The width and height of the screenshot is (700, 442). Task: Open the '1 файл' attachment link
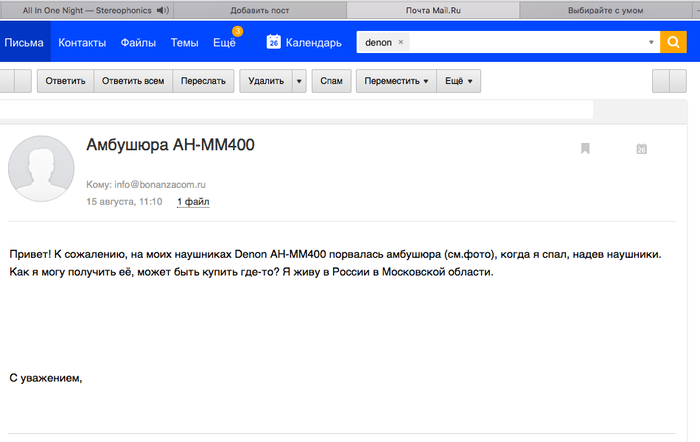tap(193, 202)
